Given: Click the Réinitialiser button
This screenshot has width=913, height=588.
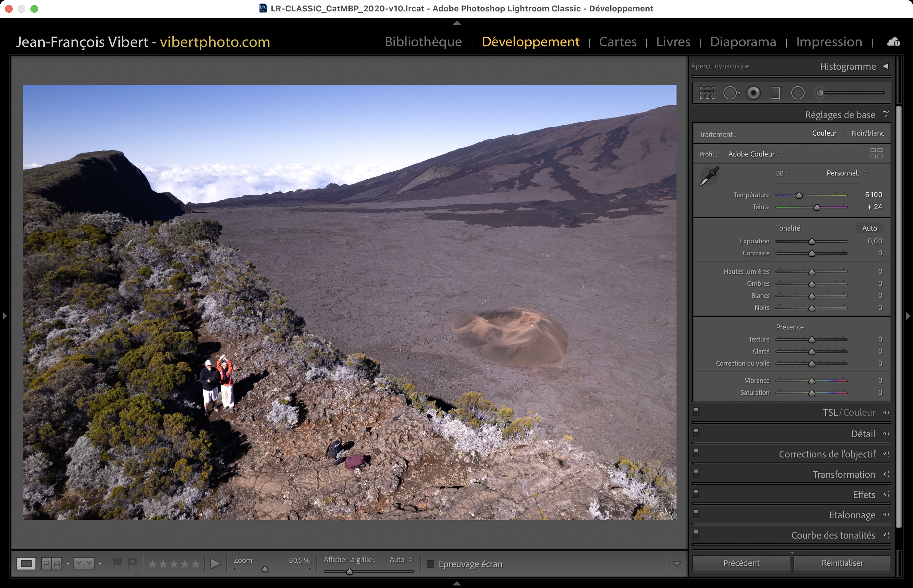Looking at the screenshot, I should click(x=842, y=563).
